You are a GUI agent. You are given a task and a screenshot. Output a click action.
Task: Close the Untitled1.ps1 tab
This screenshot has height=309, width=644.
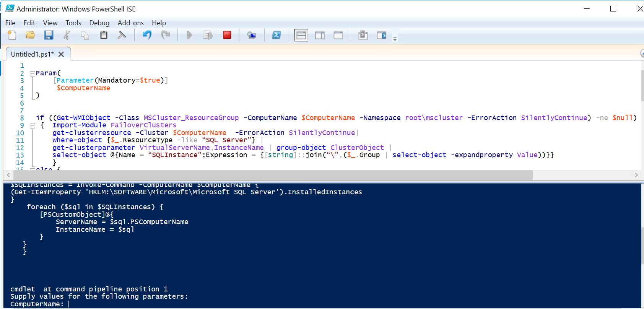click(x=61, y=54)
